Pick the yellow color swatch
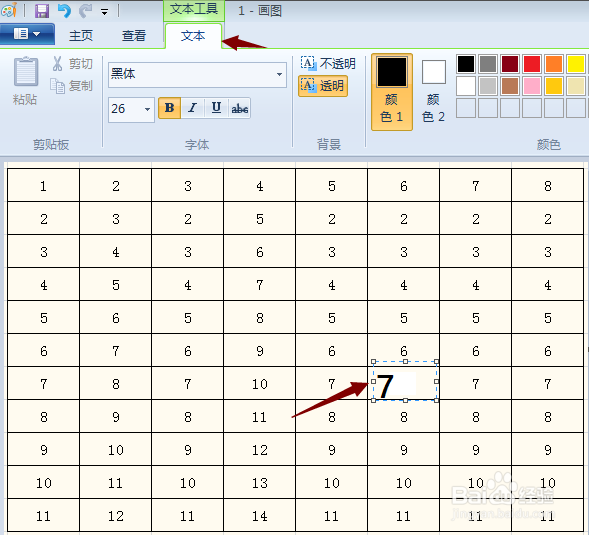 click(x=576, y=64)
